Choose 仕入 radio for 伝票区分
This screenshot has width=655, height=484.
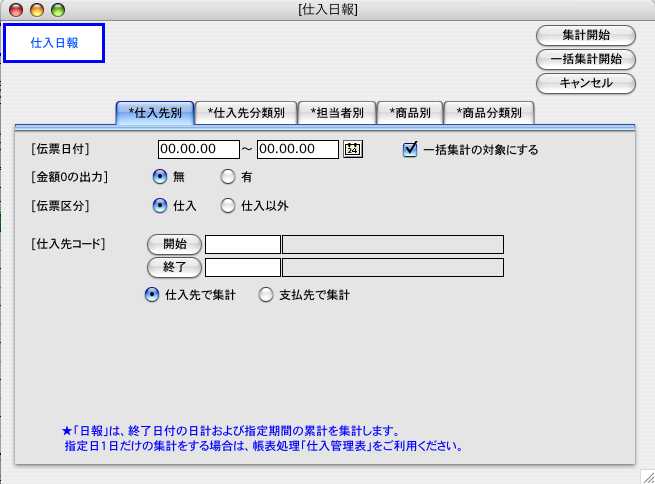click(159, 205)
